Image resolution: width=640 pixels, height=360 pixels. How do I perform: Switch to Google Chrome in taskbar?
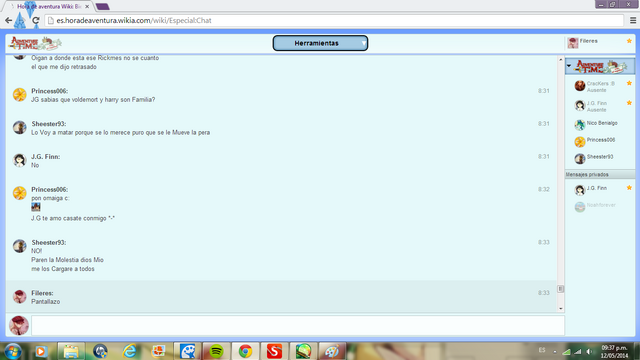click(x=245, y=351)
